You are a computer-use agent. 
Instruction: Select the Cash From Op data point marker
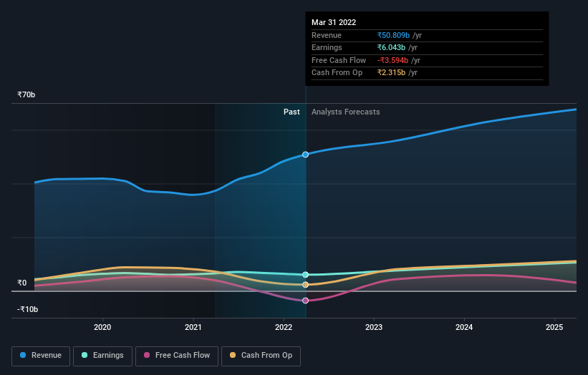[305, 285]
